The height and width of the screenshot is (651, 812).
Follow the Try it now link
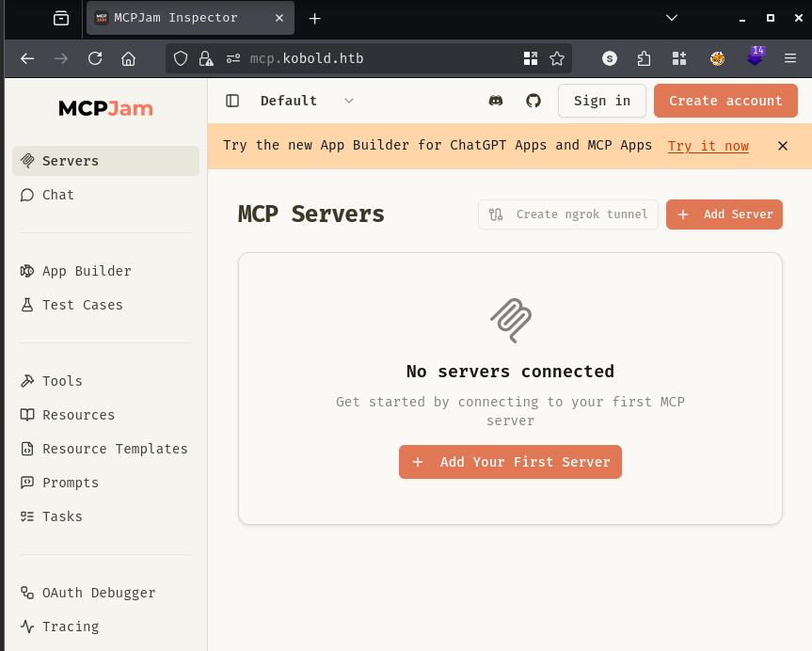pos(708,146)
